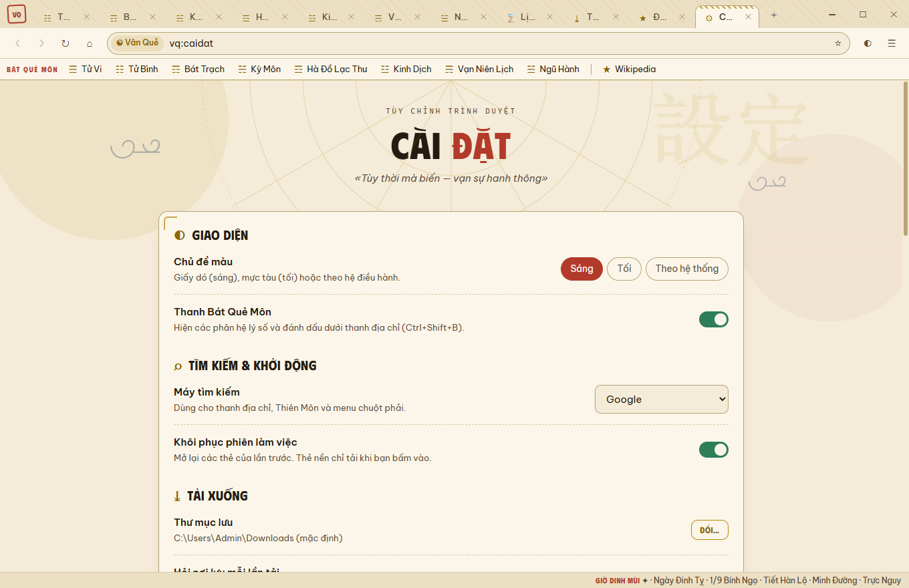Open the Bát Trạch bookmark
Image resolution: width=909 pixels, height=588 pixels.
[198, 69]
